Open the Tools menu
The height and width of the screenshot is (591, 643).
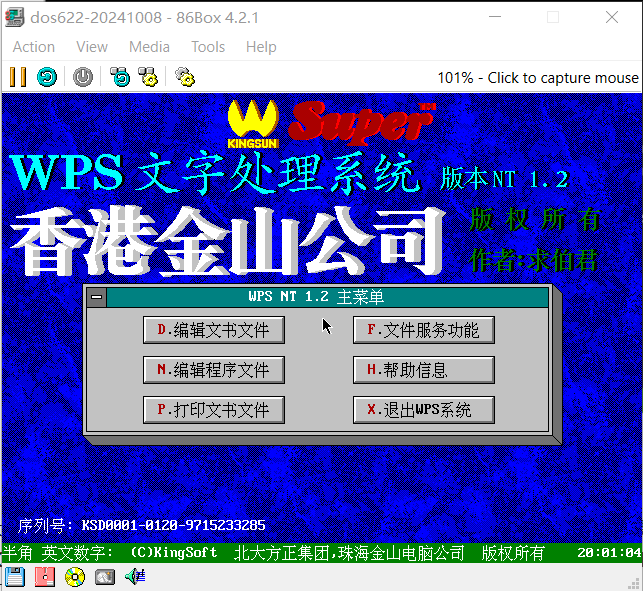tap(208, 47)
